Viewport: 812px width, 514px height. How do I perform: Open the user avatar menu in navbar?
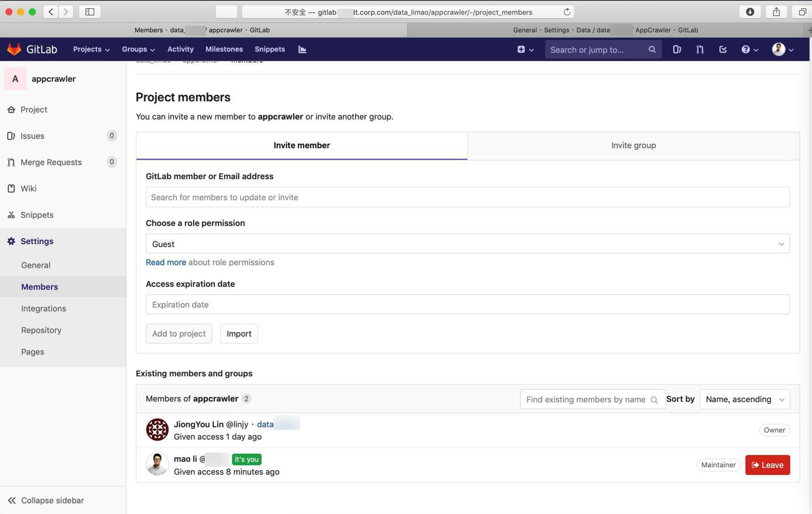pos(783,50)
